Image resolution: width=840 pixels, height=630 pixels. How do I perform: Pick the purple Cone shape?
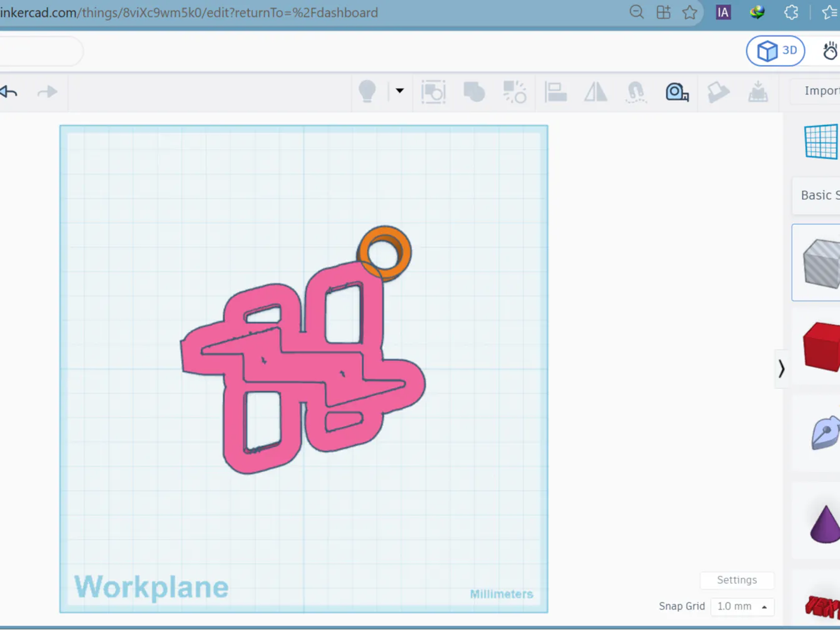[824, 523]
